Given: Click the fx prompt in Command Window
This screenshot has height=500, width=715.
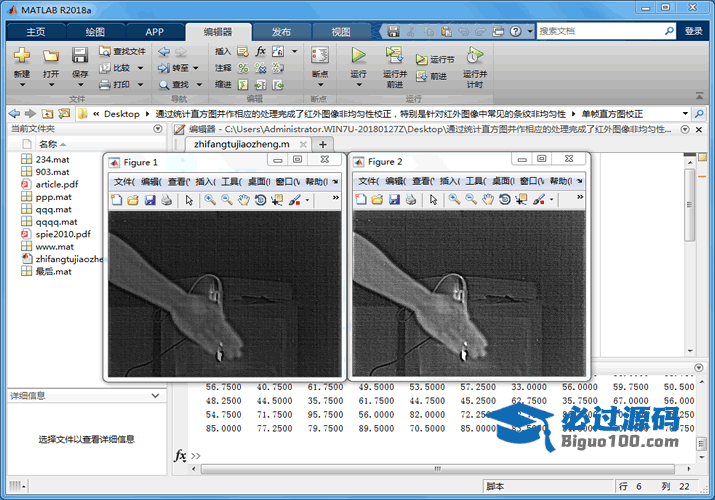Looking at the screenshot, I should click(180, 455).
